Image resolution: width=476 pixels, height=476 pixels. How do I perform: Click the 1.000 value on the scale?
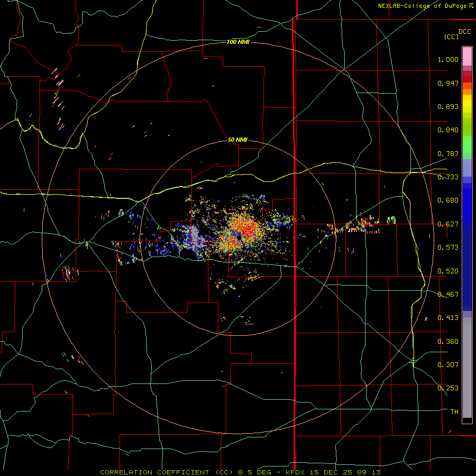pyautogui.click(x=448, y=59)
